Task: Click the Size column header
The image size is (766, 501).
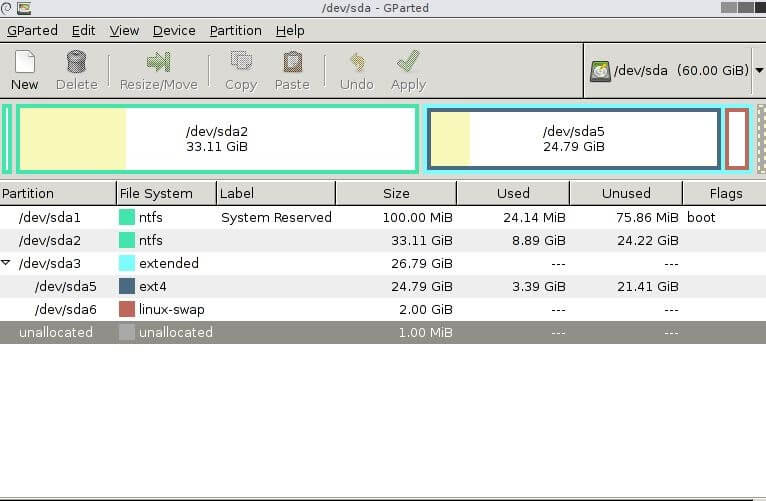Action: click(x=396, y=193)
